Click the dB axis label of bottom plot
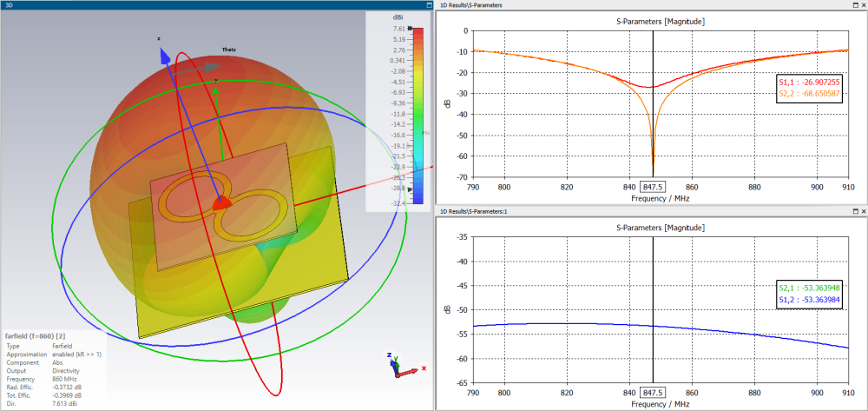This screenshot has width=868, height=411. [x=446, y=309]
